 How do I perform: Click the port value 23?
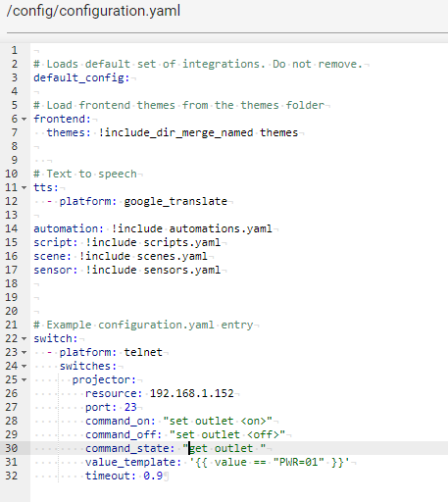(130, 407)
